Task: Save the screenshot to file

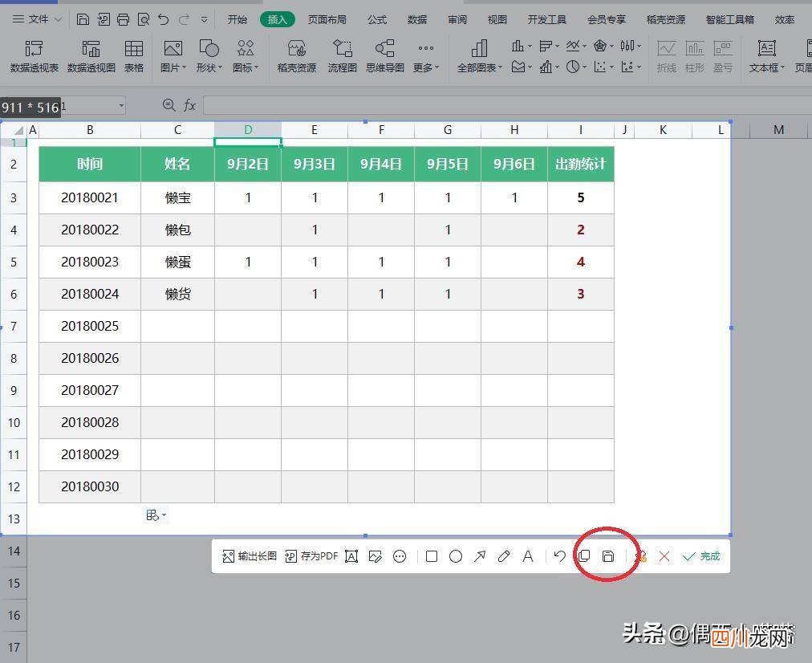Action: (x=608, y=556)
